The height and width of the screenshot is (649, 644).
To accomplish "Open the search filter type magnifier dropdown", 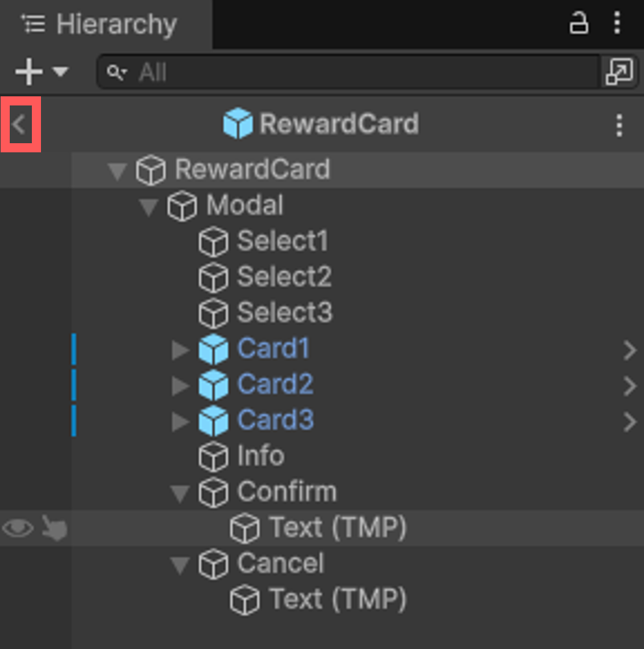I will point(117,72).
